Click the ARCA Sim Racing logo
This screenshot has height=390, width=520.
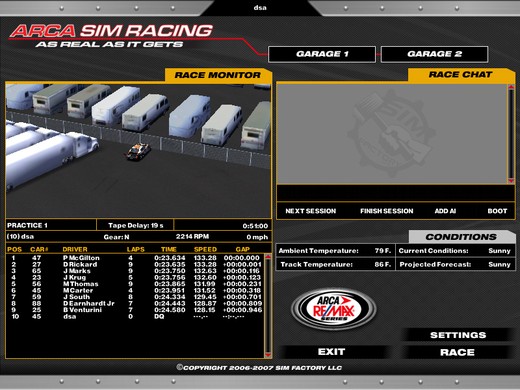112,36
